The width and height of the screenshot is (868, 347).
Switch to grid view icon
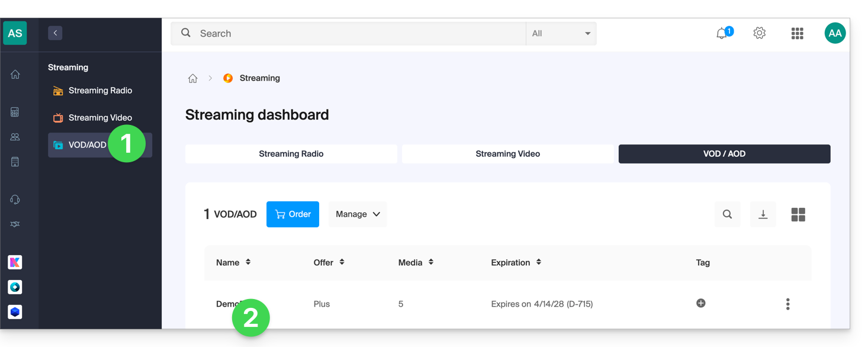click(x=798, y=214)
